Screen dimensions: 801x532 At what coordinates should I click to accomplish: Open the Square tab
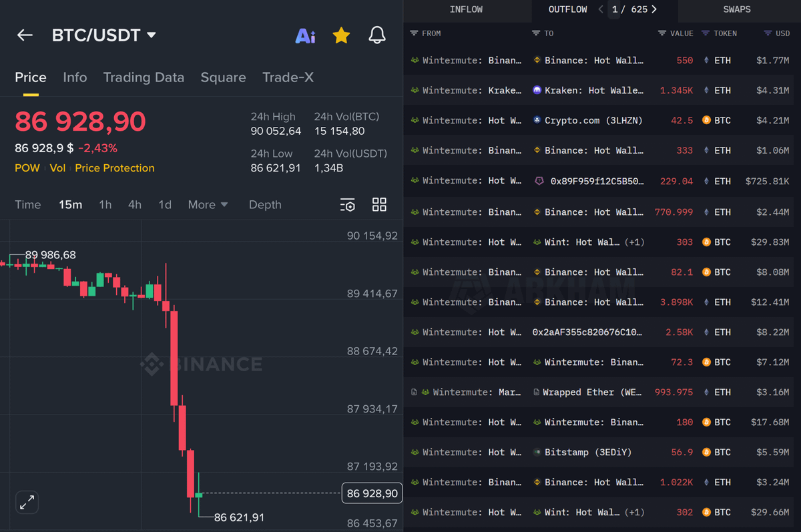pos(223,77)
